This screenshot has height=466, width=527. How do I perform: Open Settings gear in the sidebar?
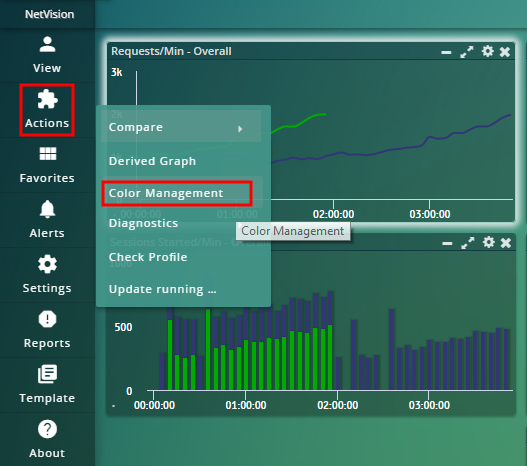click(47, 264)
